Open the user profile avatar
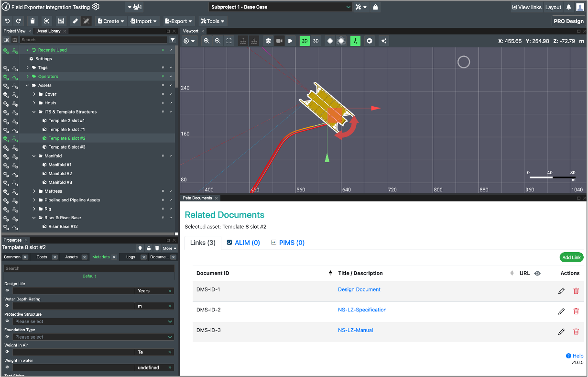Screen dimensions: 588x377 point(580,7)
